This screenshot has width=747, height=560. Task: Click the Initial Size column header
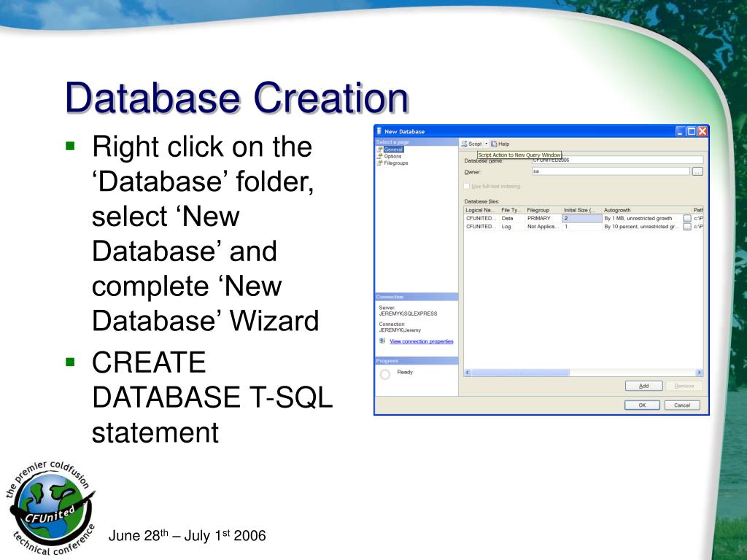[581, 210]
